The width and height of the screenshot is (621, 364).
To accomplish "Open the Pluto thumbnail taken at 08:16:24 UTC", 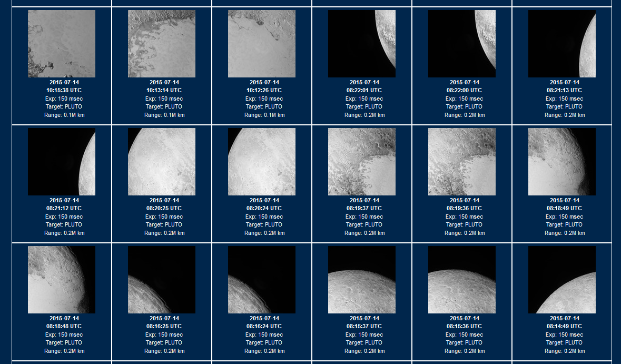I will click(262, 280).
